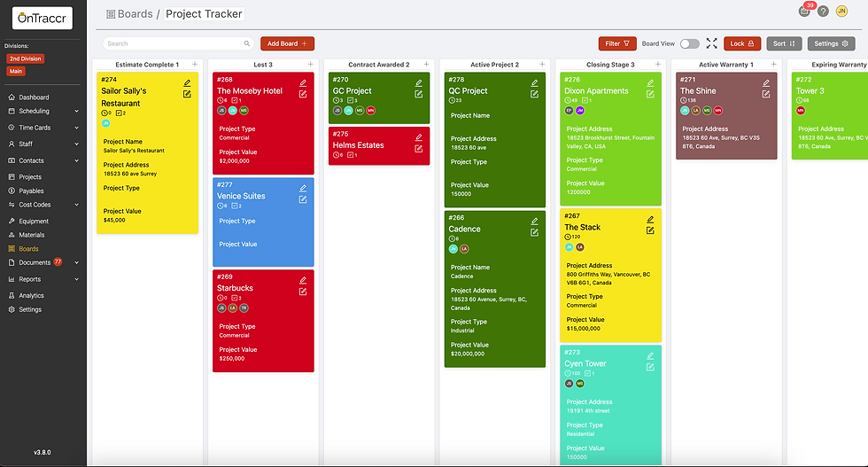Click the Starbucks card title
The width and height of the screenshot is (868, 467).
point(235,288)
